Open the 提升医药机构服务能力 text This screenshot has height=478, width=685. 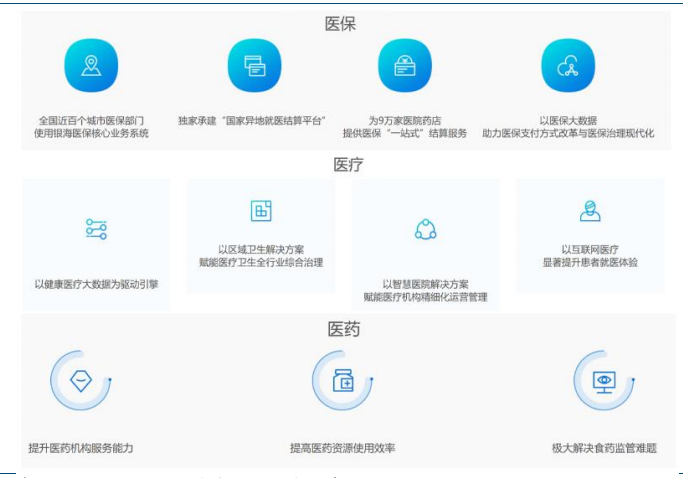(81, 448)
